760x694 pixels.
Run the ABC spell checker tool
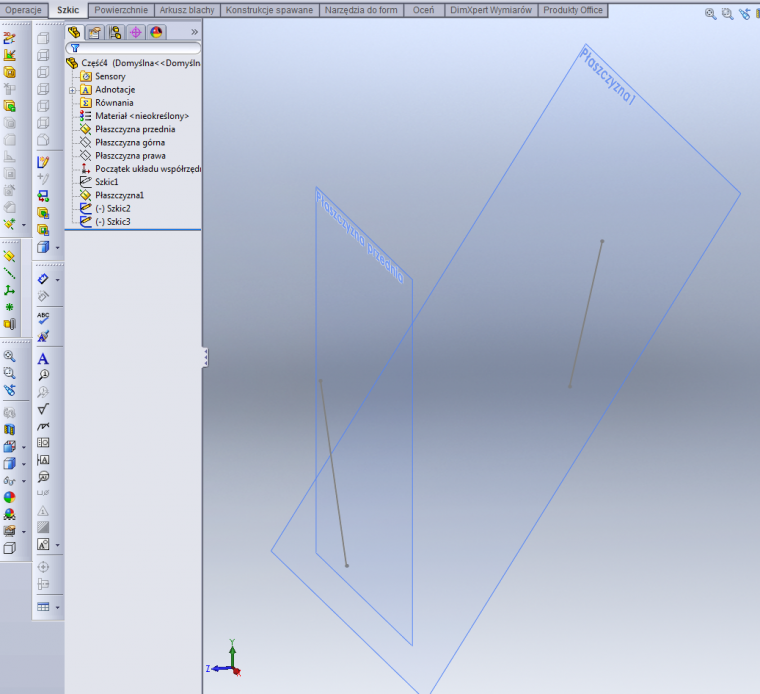[x=43, y=318]
